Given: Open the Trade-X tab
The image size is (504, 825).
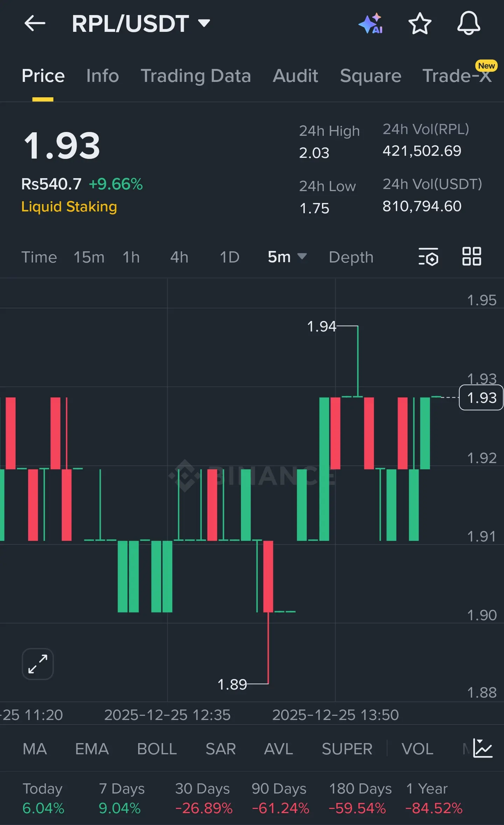Looking at the screenshot, I should (457, 76).
